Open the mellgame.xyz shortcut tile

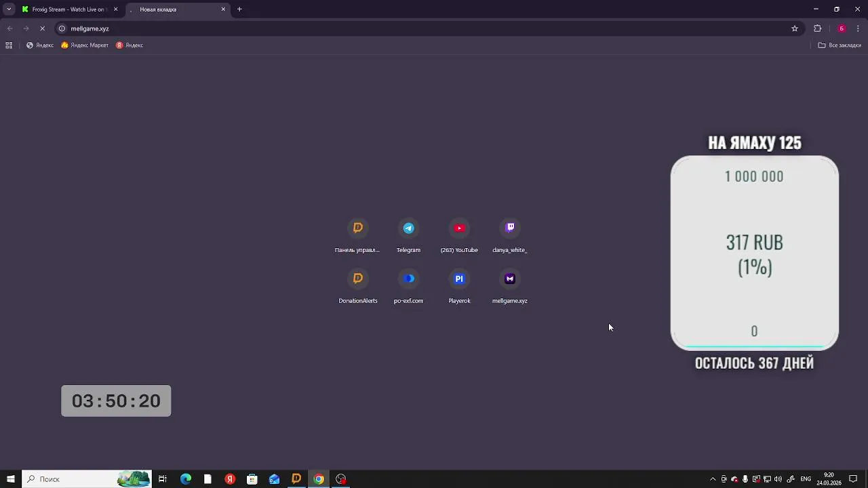pos(510,286)
